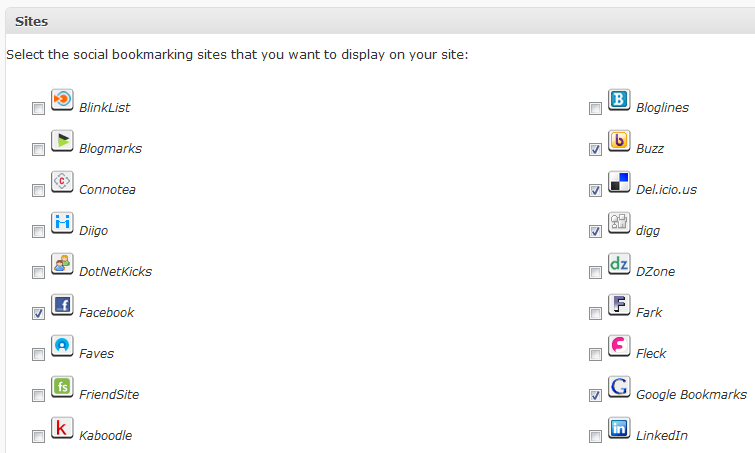The width and height of the screenshot is (755, 453).
Task: Click the Del.icio.us logo icon
Action: pyautogui.click(x=619, y=181)
